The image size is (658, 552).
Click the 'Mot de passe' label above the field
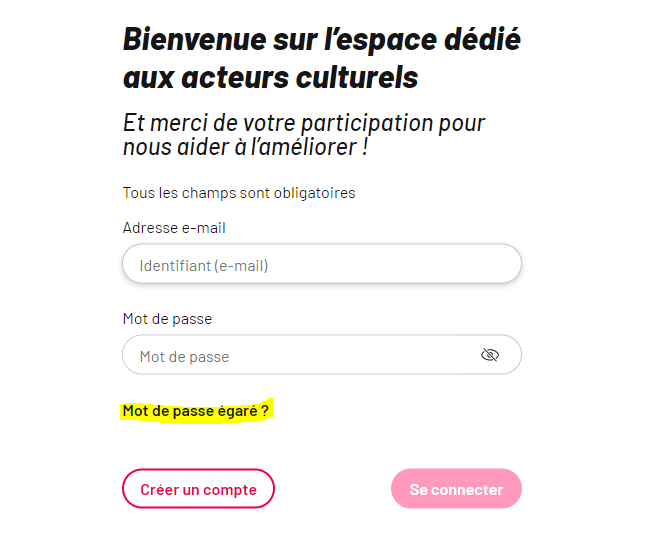point(167,319)
